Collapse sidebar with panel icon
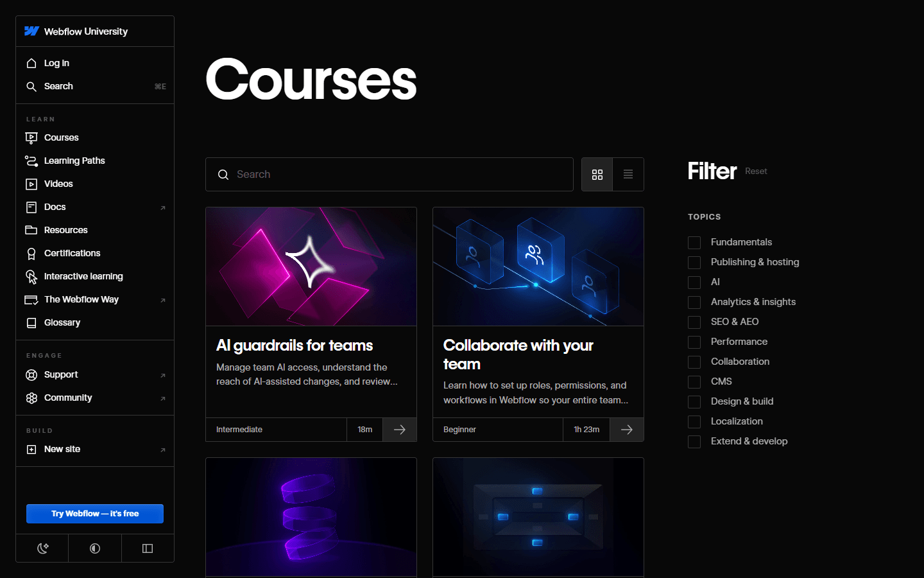The width and height of the screenshot is (924, 578). [148, 548]
